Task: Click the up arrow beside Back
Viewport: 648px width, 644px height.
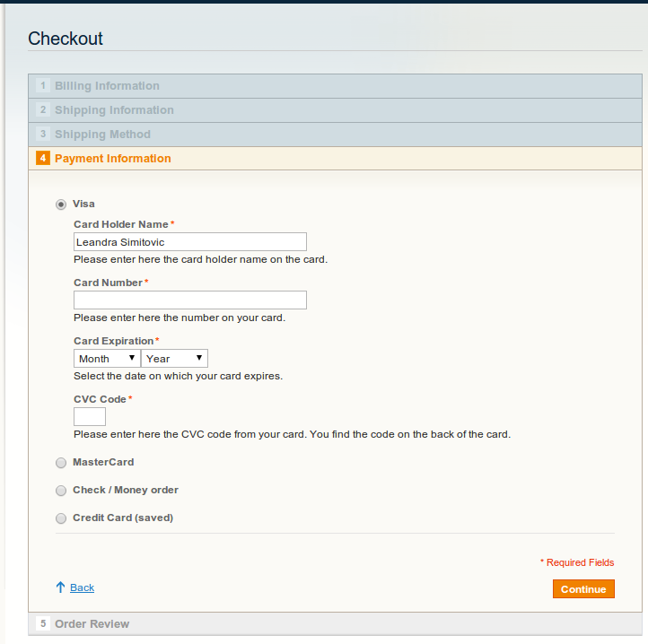Action: coord(60,587)
